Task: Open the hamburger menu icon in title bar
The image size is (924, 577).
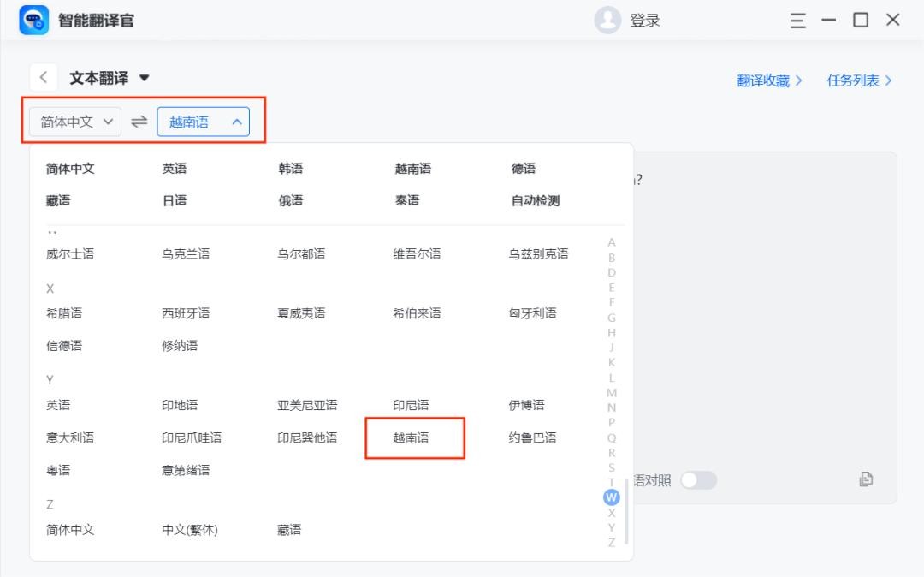Action: [797, 21]
